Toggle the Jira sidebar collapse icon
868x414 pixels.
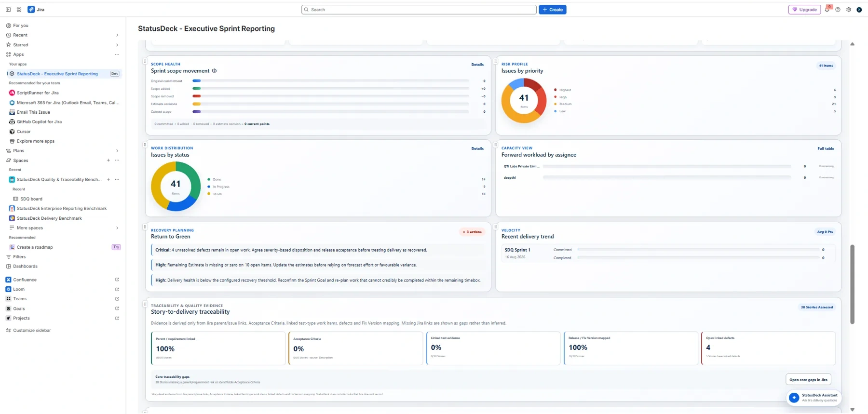[x=8, y=10]
